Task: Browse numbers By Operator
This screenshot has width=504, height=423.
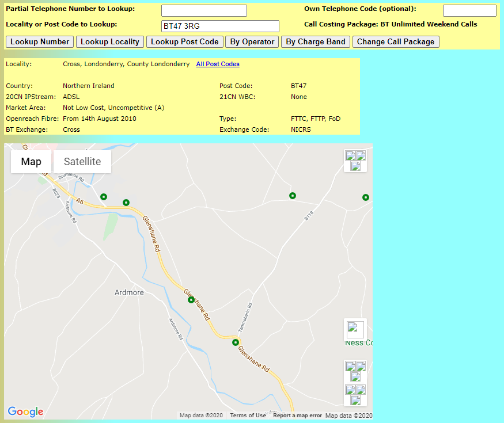Action: click(252, 42)
